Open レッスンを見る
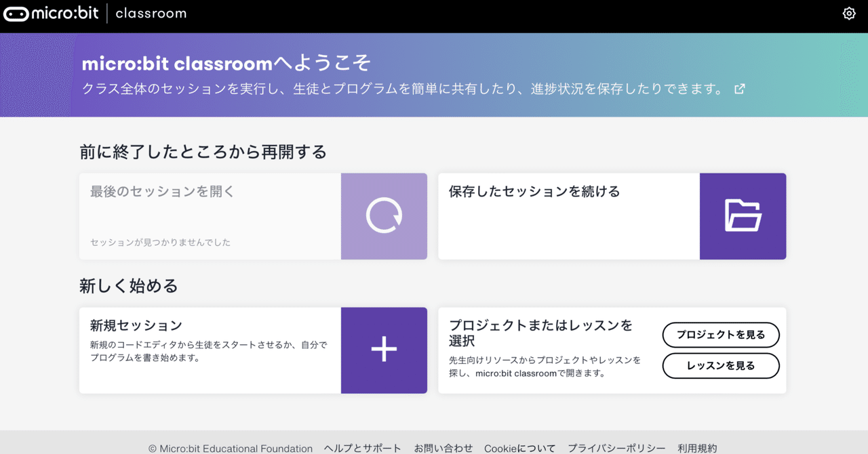The image size is (868, 454). pyautogui.click(x=721, y=366)
